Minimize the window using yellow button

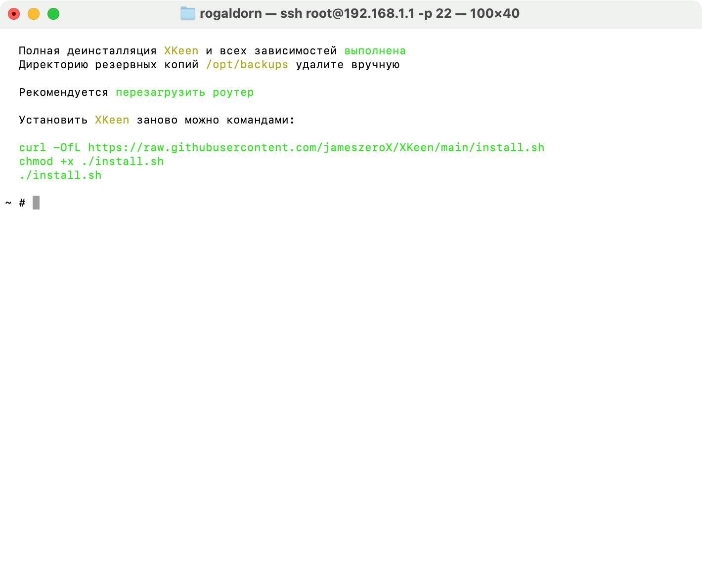click(x=34, y=14)
